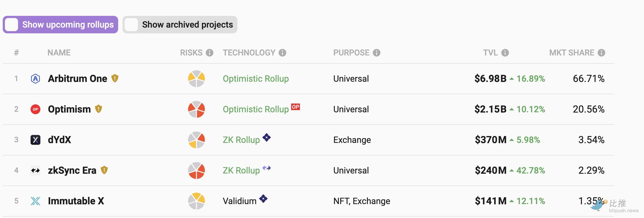Screen dimensions: 644x218
Task: Click the Mkt Share info icon
Action: pyautogui.click(x=601, y=53)
